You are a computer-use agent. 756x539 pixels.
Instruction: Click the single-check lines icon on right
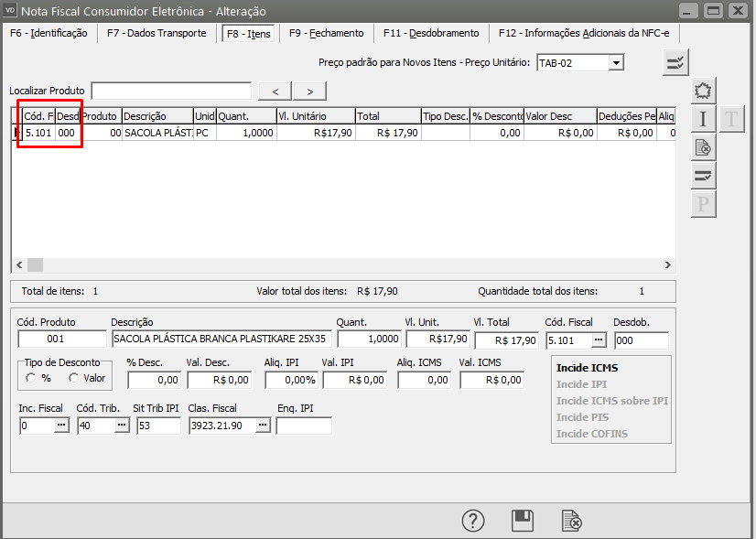pyautogui.click(x=703, y=175)
